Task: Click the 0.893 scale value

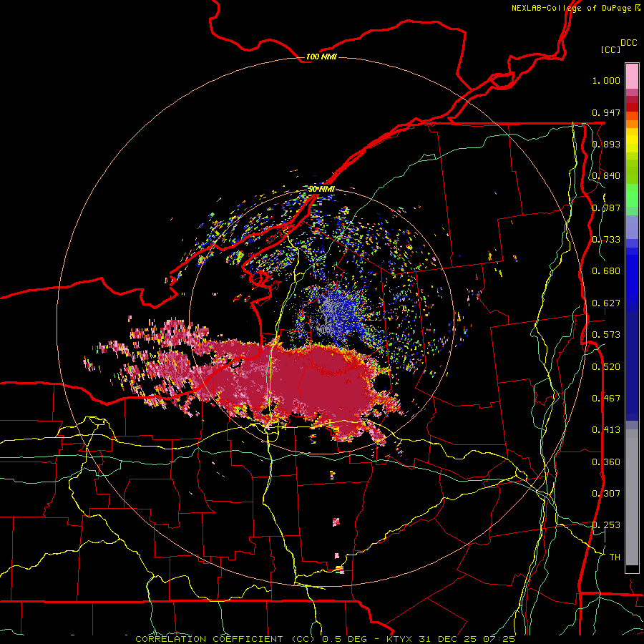Action: [x=606, y=144]
